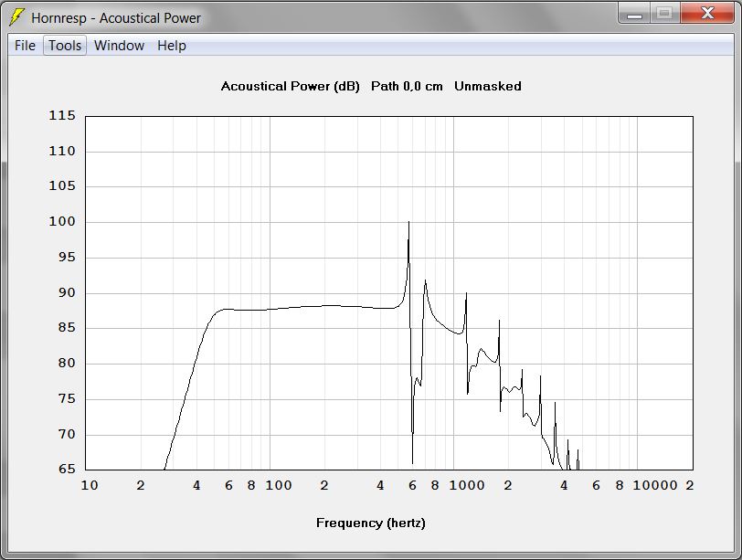The height and width of the screenshot is (560, 742).
Task: Click the 100 dB axis value
Action: point(62,221)
